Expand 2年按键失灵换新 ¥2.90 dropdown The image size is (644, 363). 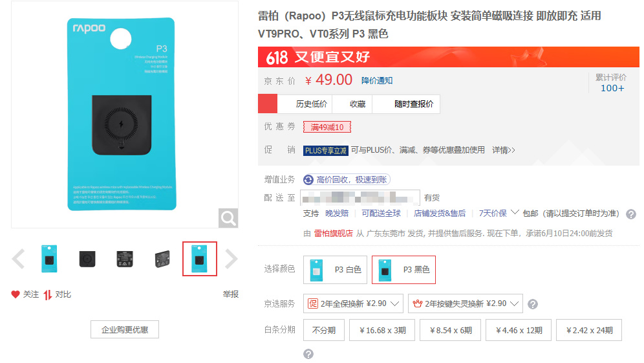click(466, 304)
